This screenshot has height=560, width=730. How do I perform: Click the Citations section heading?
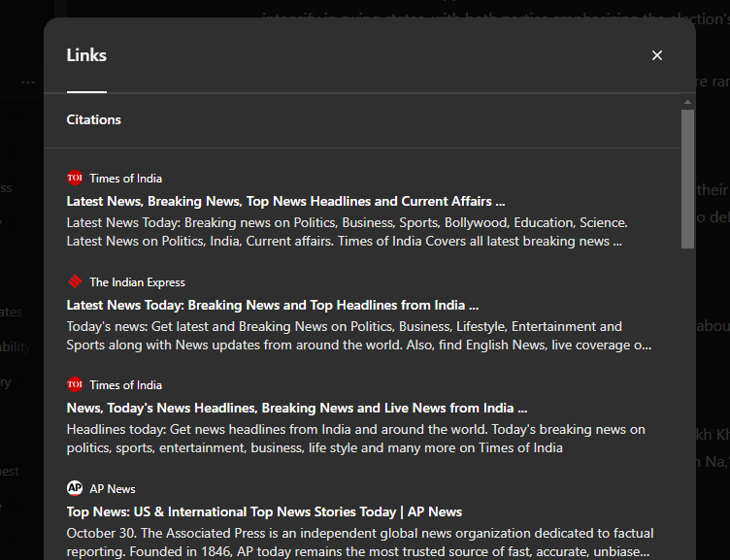[x=94, y=119]
